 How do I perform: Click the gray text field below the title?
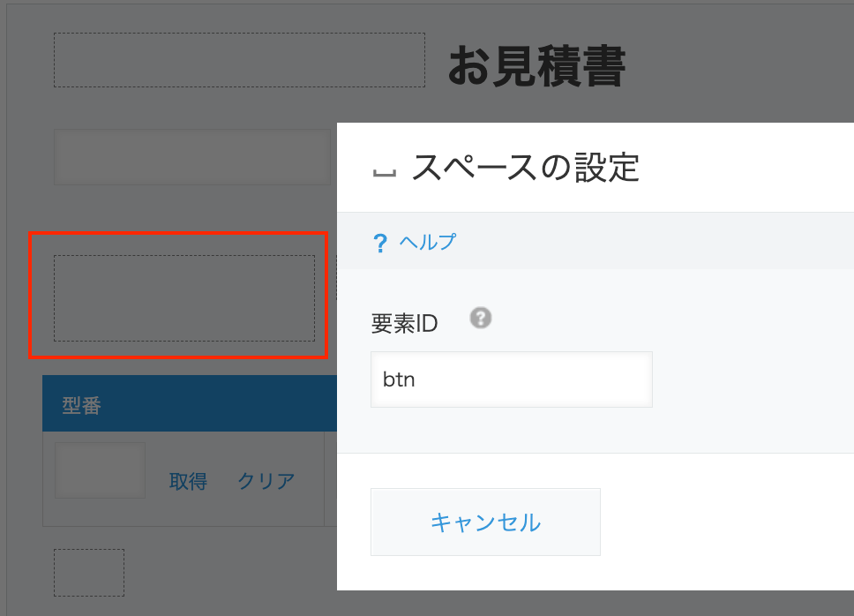click(x=191, y=157)
